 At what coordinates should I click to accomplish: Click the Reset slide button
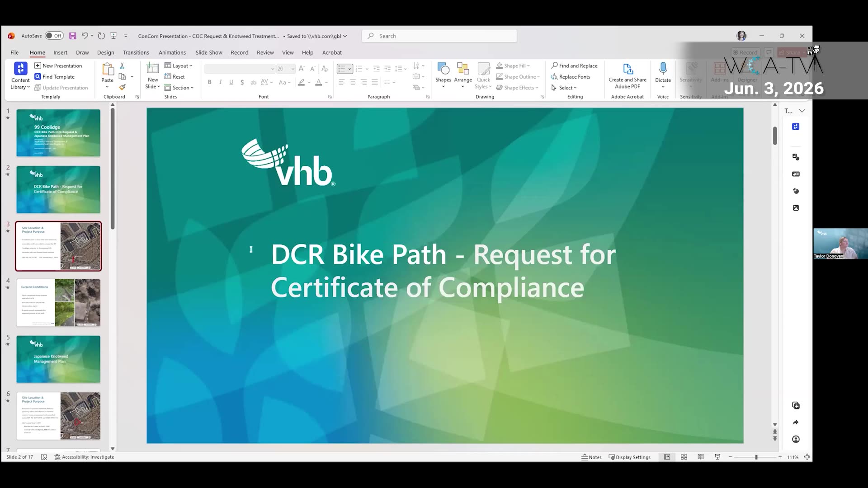(175, 77)
